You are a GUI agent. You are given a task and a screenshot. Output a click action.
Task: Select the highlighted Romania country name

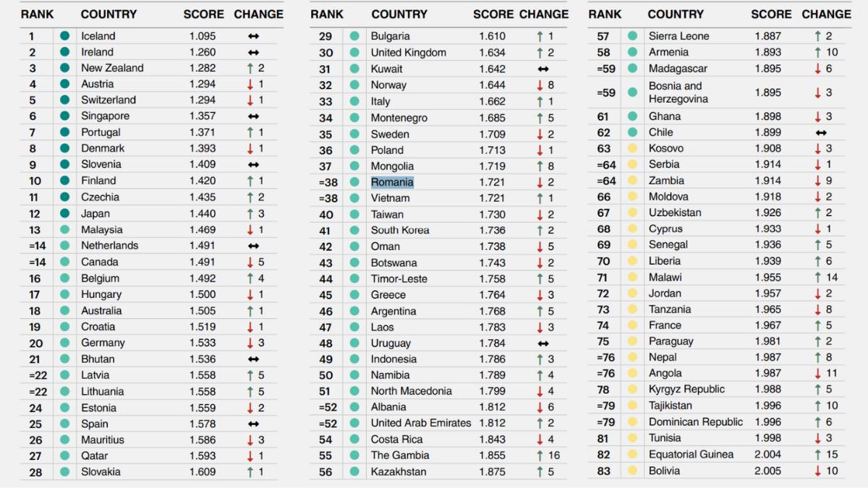click(392, 182)
